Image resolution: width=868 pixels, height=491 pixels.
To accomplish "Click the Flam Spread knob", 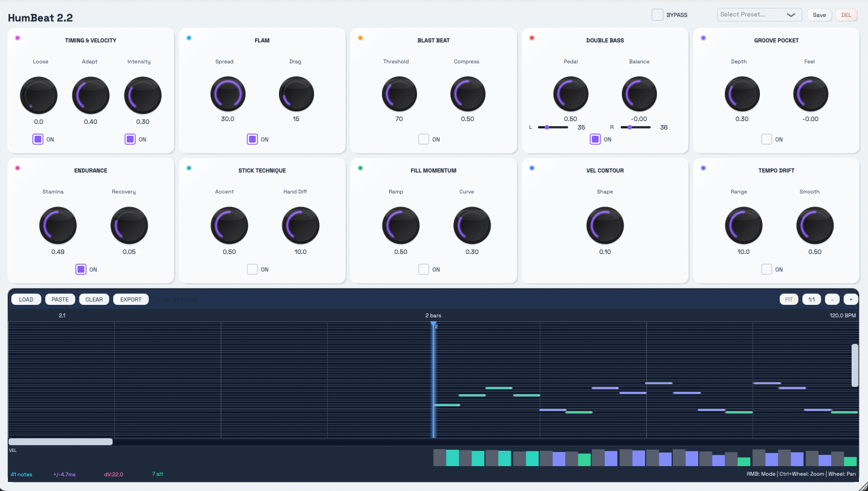I will [x=228, y=94].
